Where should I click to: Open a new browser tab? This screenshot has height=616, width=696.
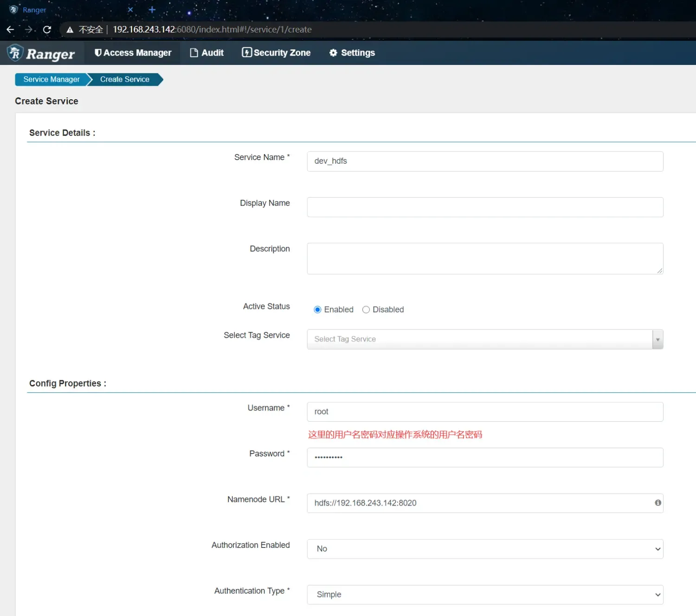pos(152,10)
